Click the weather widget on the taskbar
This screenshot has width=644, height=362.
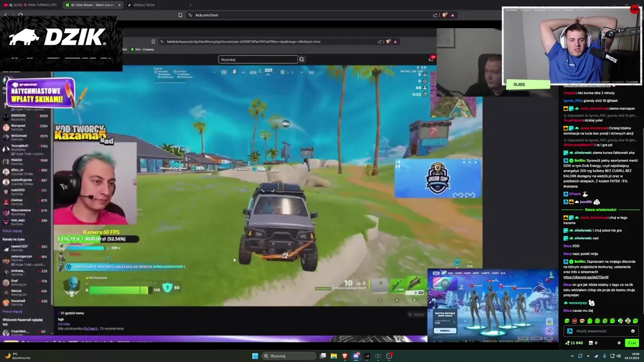pos(18,356)
